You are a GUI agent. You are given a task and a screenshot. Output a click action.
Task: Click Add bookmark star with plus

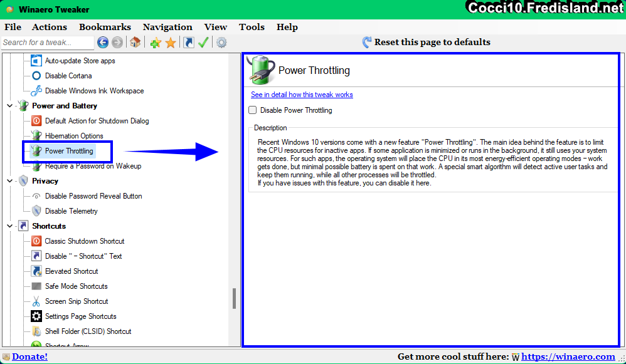click(156, 42)
